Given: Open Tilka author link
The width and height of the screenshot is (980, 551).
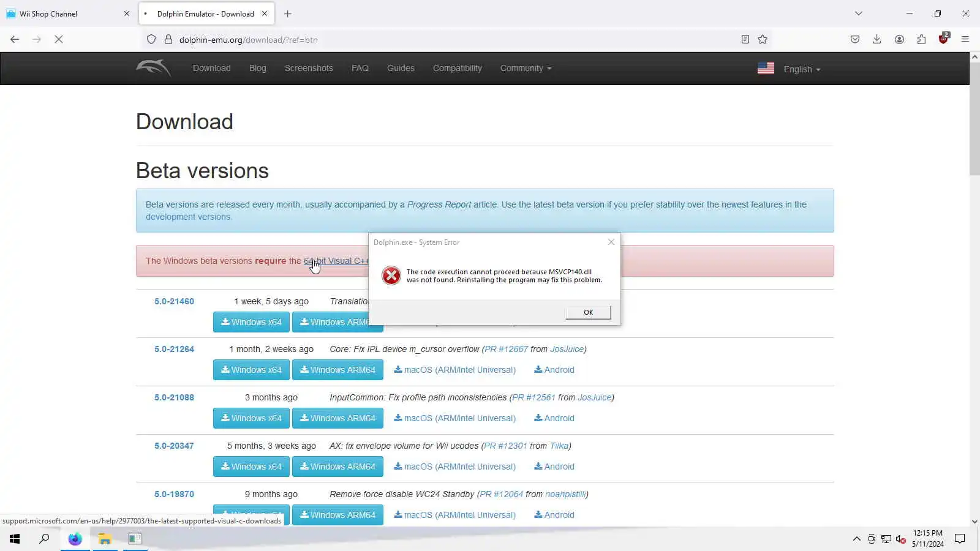Looking at the screenshot, I should click(559, 446).
